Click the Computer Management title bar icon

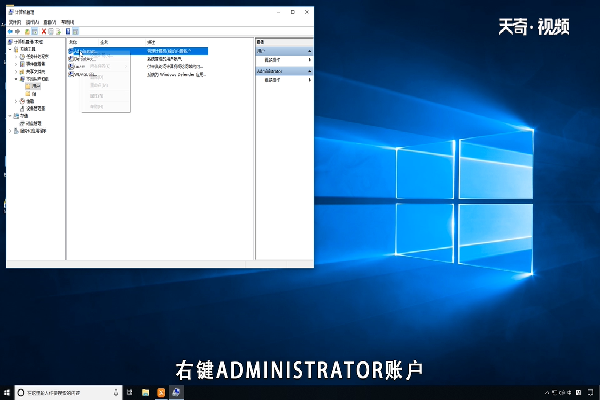pos(11,12)
